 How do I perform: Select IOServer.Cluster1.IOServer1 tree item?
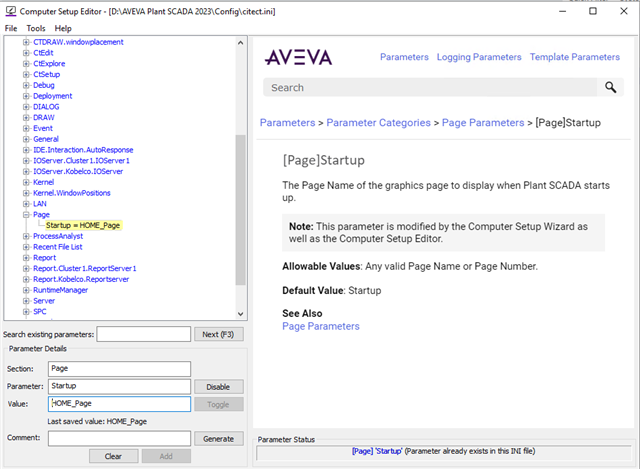point(82,160)
